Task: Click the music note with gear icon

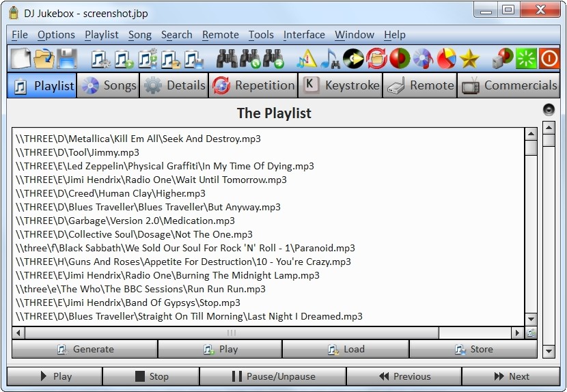Action: [x=100, y=59]
